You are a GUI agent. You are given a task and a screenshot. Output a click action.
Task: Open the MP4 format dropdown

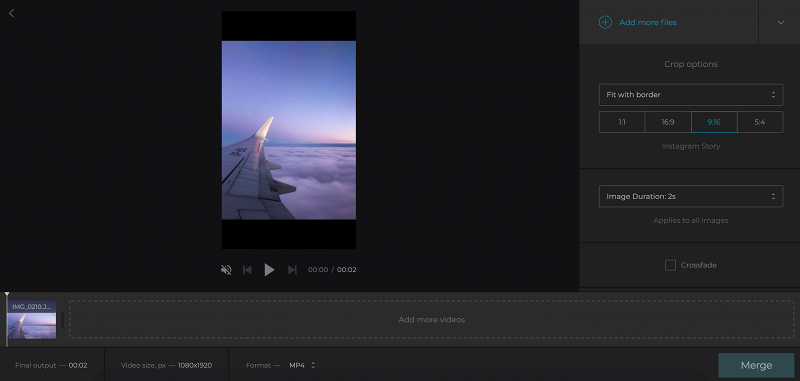point(302,365)
